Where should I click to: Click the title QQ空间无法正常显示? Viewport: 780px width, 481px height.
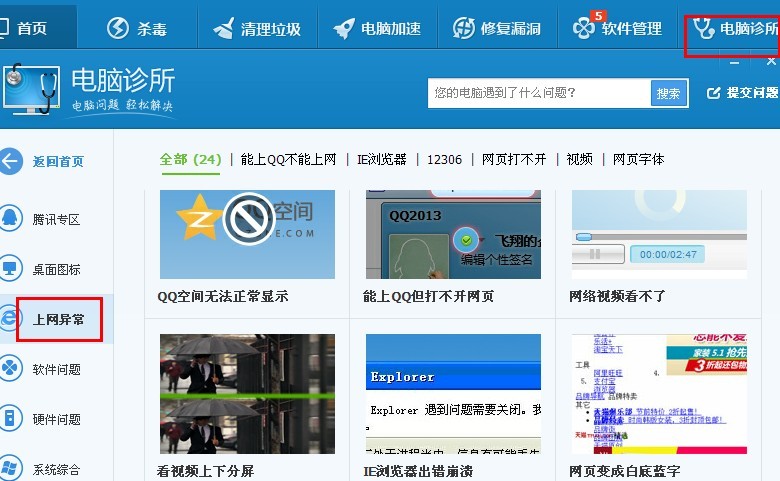click(223, 296)
